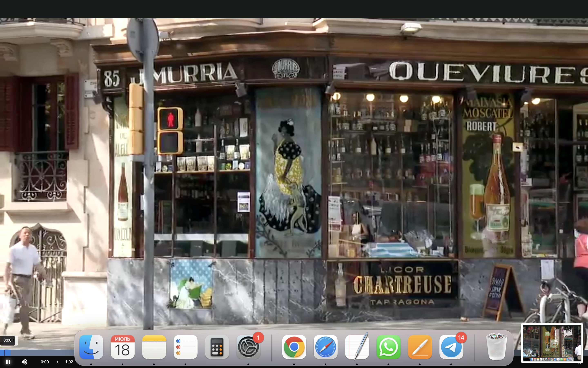Open TextEdit from the Dock
This screenshot has width=588, height=368.
pyautogui.click(x=357, y=347)
